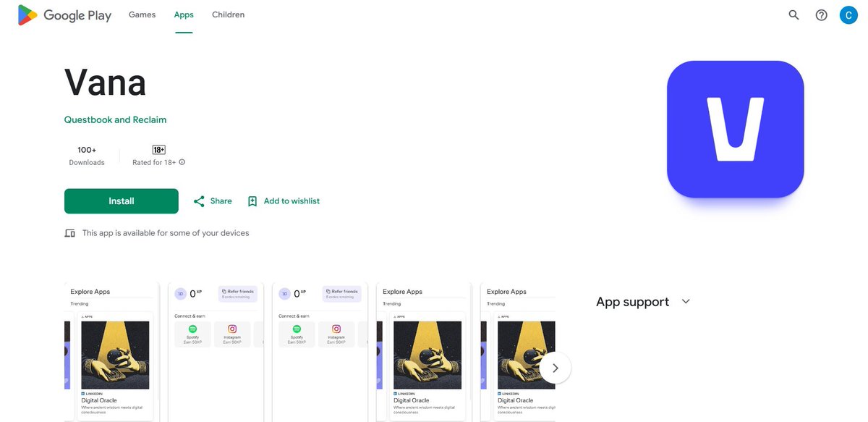Select the Apps tab
The width and height of the screenshot is (868, 422).
pyautogui.click(x=184, y=14)
